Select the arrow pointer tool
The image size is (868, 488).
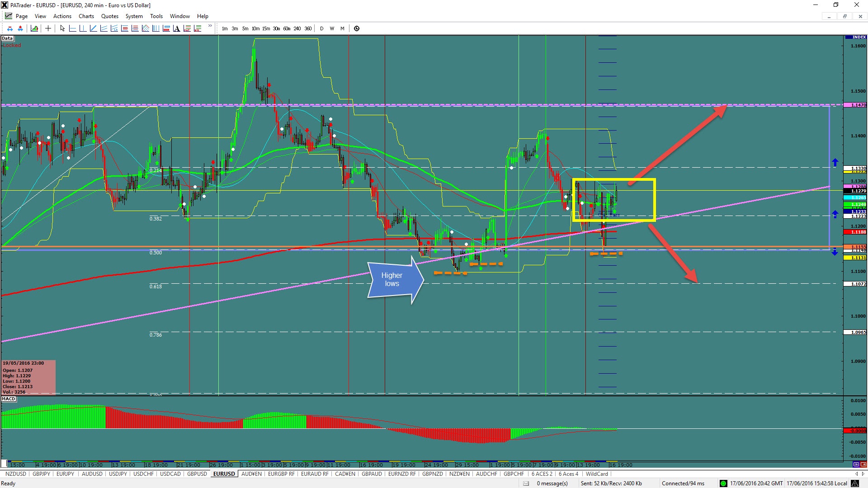click(62, 28)
